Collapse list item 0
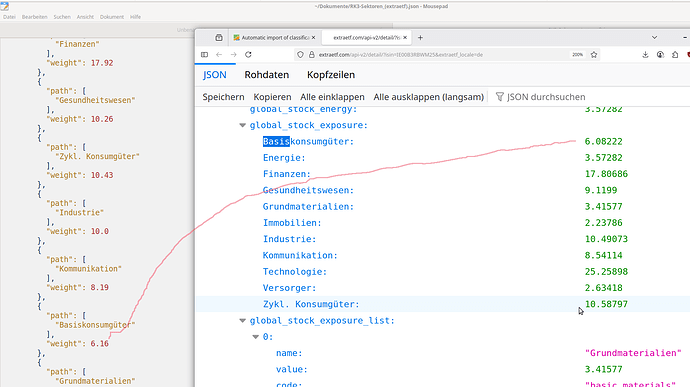Screen dimensions: 690x387 tap(256, 337)
